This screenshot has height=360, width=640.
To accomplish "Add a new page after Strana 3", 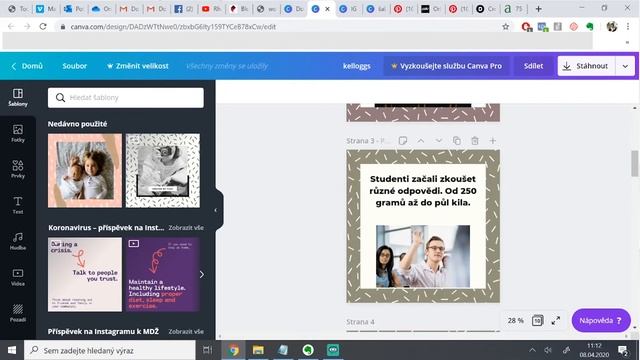I will coord(493,141).
